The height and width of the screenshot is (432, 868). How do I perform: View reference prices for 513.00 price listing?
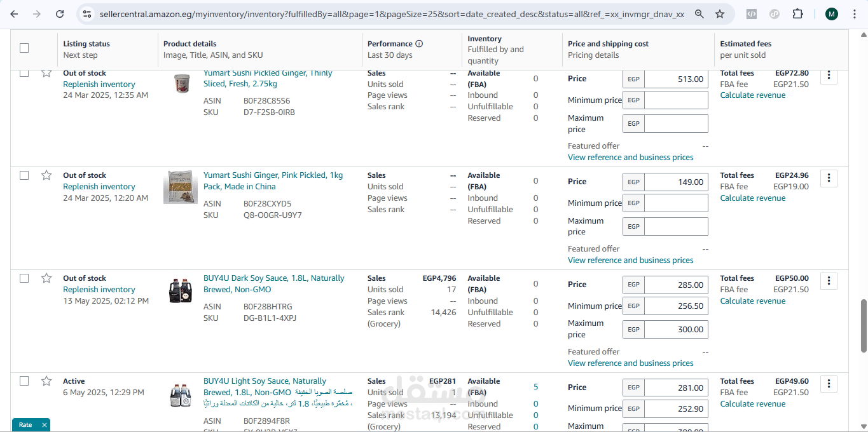pos(630,158)
